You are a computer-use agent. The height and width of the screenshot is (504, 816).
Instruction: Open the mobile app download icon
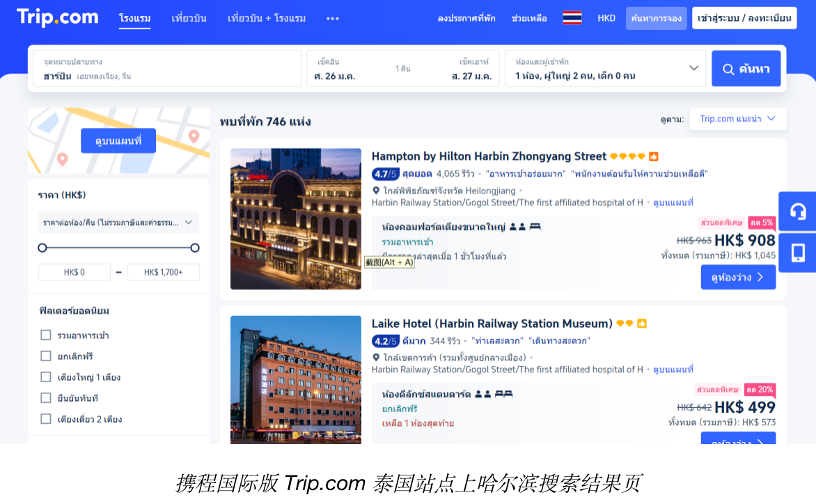[x=798, y=253]
